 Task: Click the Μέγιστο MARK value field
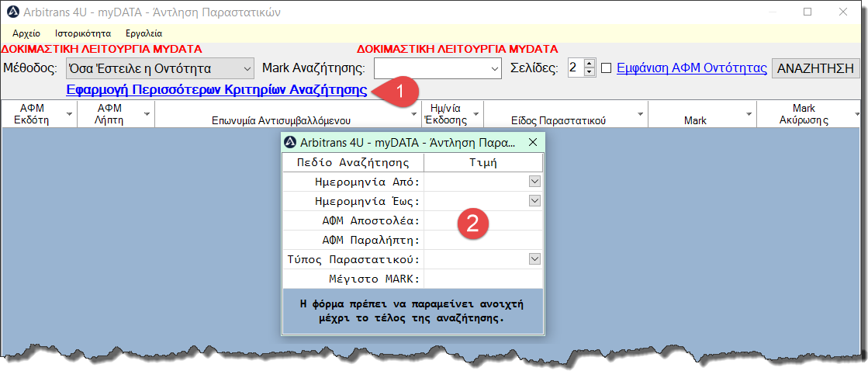pos(483,279)
